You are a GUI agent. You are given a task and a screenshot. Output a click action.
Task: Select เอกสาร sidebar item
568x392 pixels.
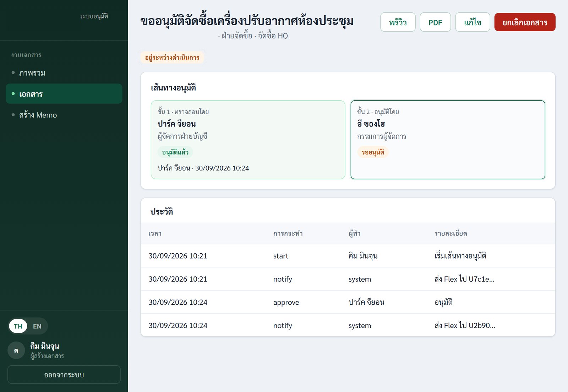pos(64,94)
